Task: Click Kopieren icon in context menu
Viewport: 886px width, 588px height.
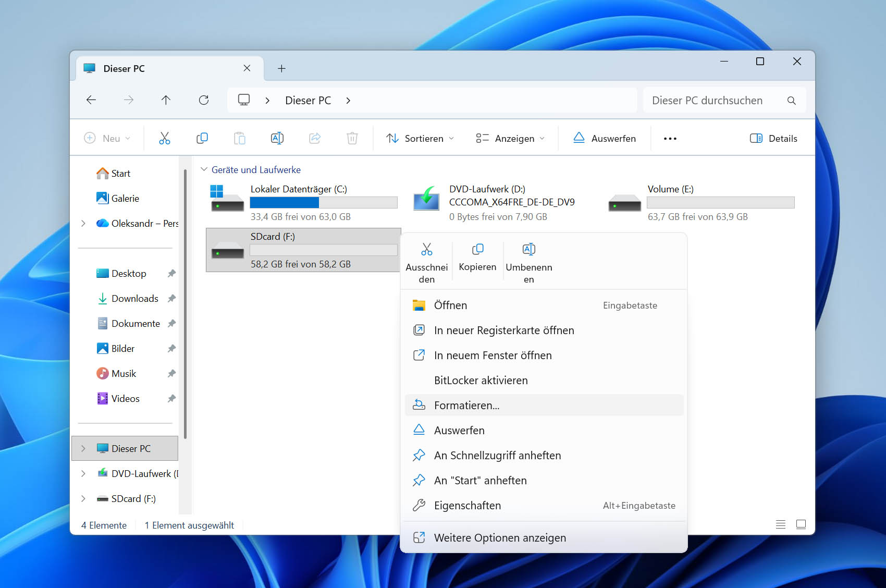Action: point(477,249)
